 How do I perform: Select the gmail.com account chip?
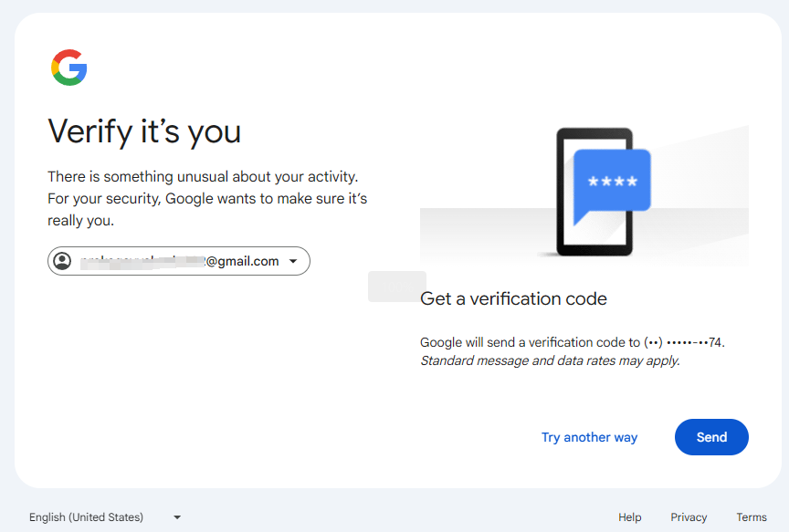coord(179,261)
